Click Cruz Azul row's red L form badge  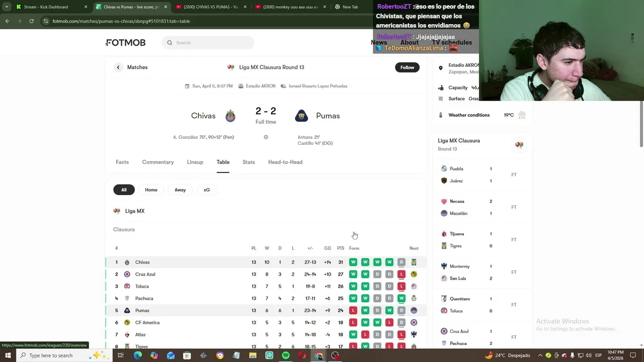click(401, 274)
